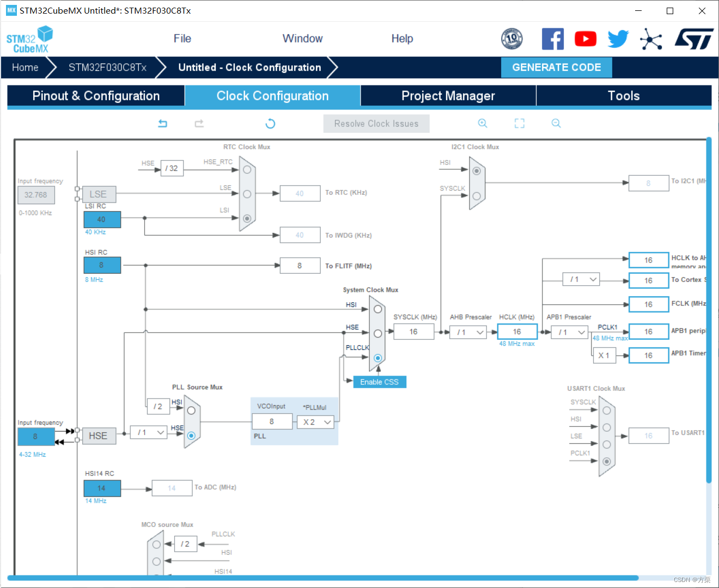Screen dimensions: 719x588
Task: Open the Window menu
Action: [302, 39]
